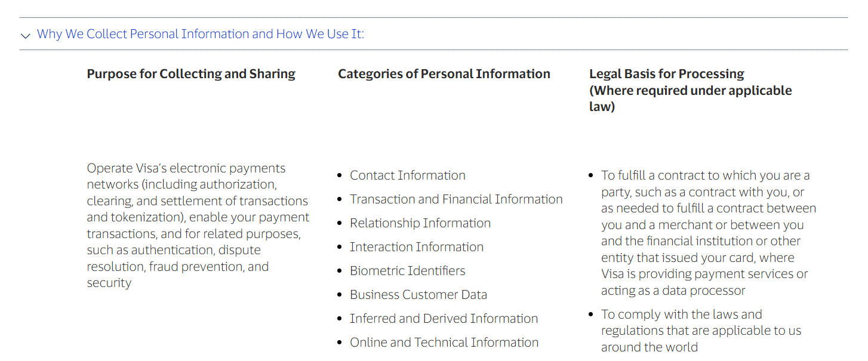Image resolution: width=868 pixels, height=361 pixels.
Task: Click 'Transaction and Financial Information' entry
Action: click(456, 199)
